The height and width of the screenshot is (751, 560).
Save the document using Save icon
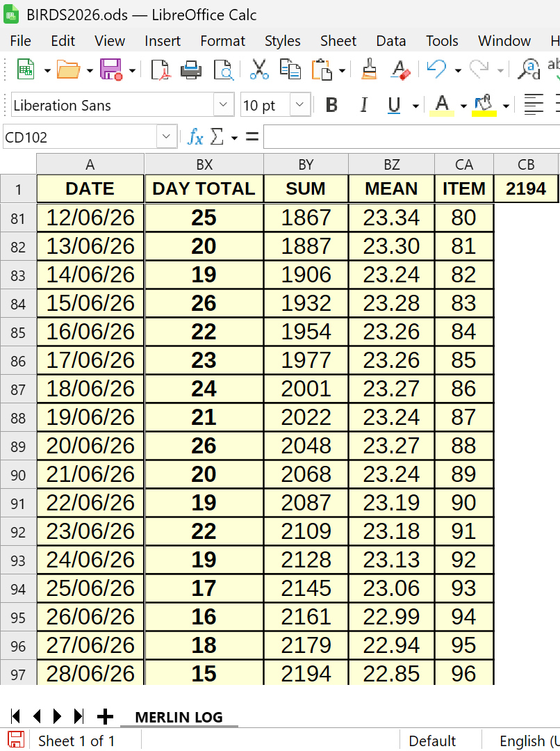pos(110,70)
